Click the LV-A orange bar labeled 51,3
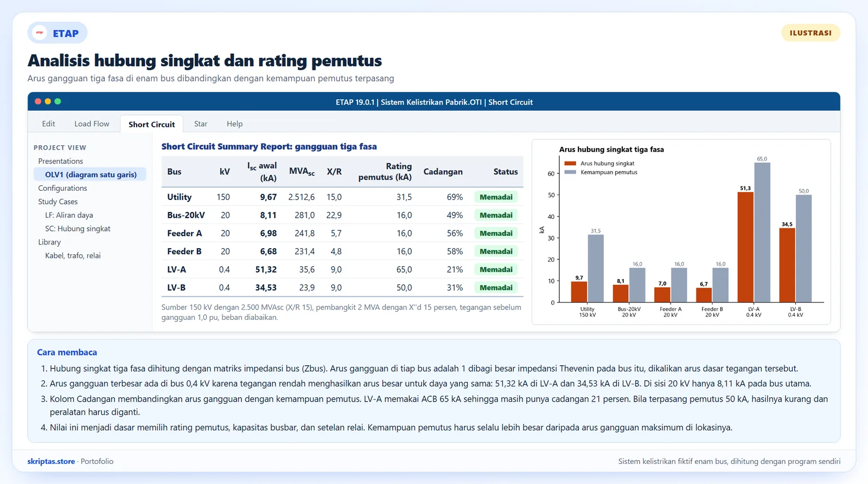 745,247
